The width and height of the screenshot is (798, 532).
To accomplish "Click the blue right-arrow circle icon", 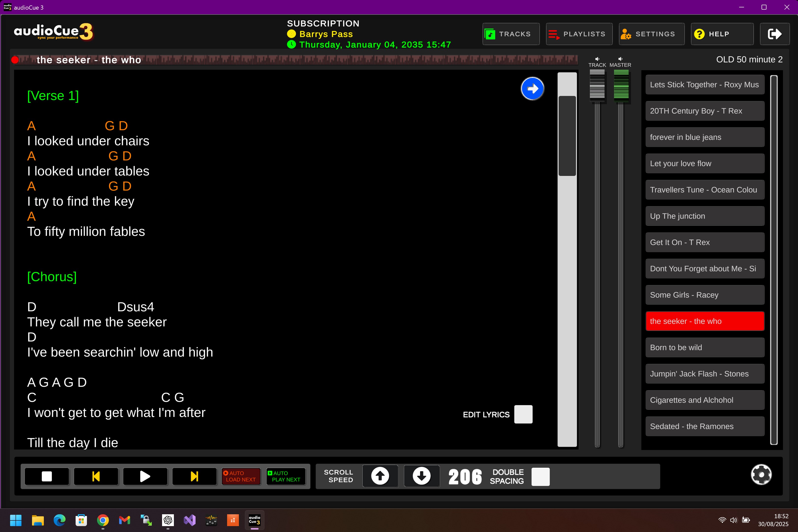I will 532,89.
